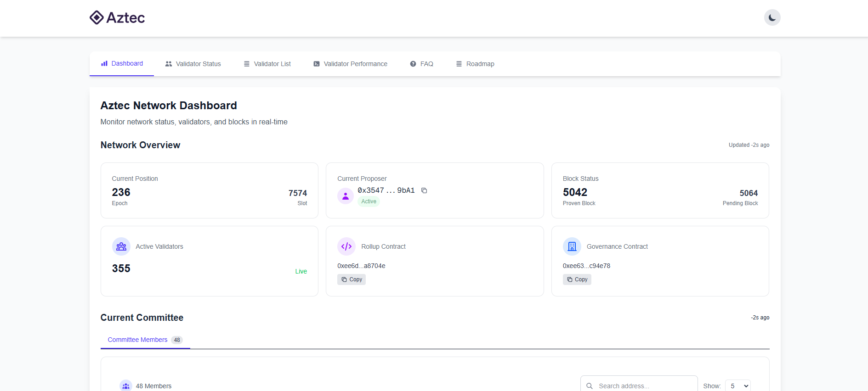Click the Roadmap list icon

pyautogui.click(x=459, y=64)
